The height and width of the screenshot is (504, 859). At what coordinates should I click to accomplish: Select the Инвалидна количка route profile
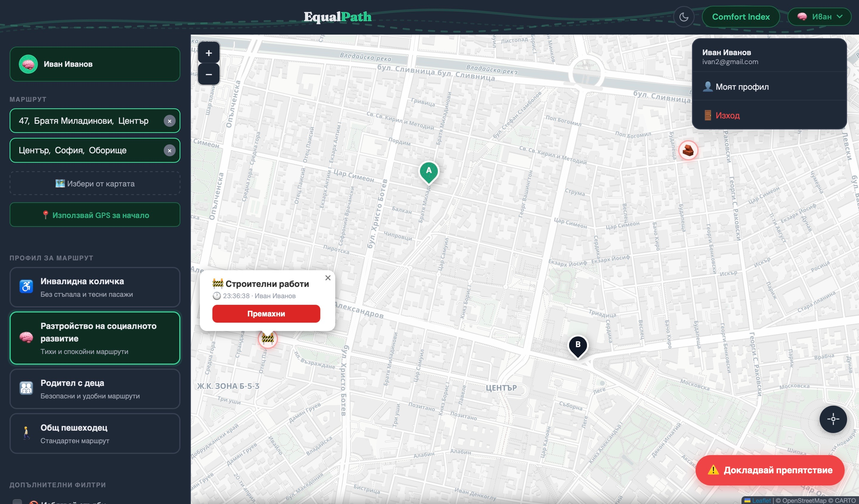click(x=95, y=287)
